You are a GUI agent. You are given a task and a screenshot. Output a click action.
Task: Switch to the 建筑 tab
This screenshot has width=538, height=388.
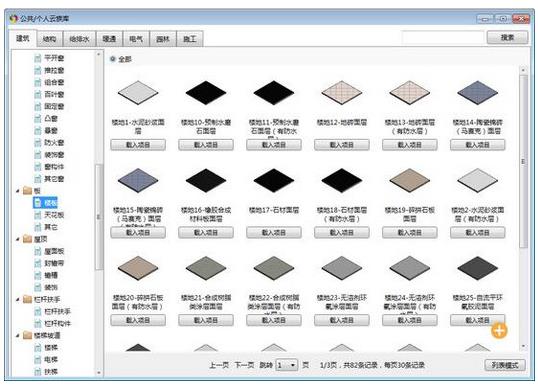pos(23,38)
